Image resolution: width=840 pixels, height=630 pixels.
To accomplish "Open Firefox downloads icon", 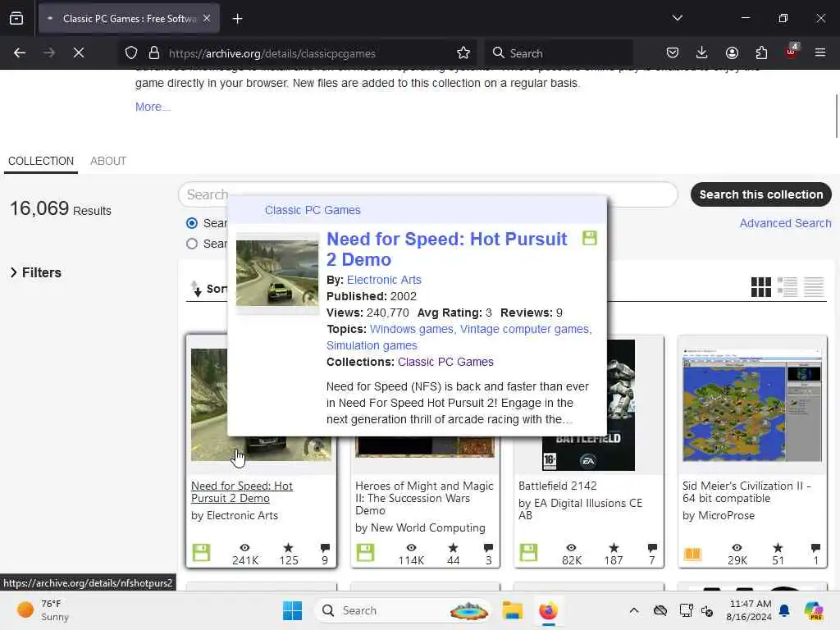I will pyautogui.click(x=702, y=52).
